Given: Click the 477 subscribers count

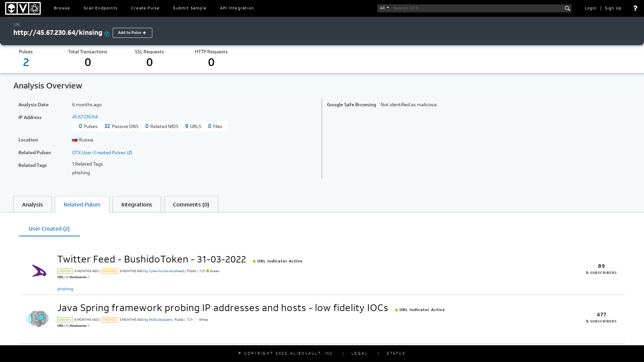Looking at the screenshot, I should click(x=601, y=315).
